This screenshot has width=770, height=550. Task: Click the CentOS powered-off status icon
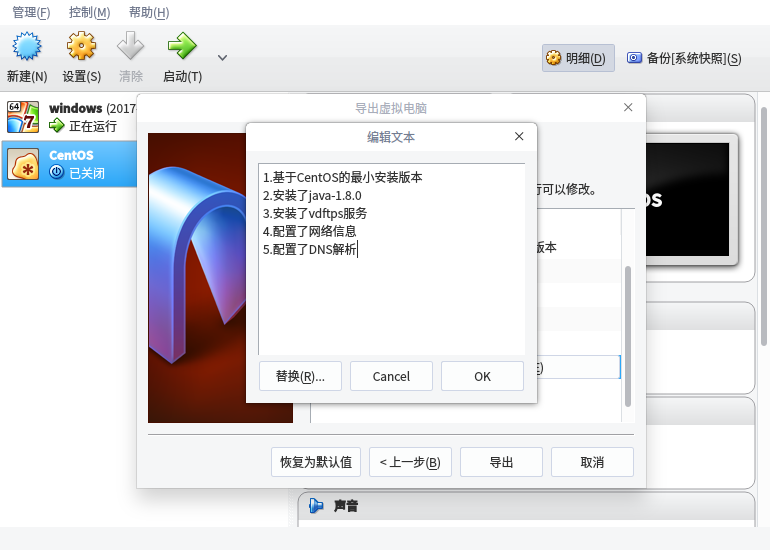click(56, 172)
